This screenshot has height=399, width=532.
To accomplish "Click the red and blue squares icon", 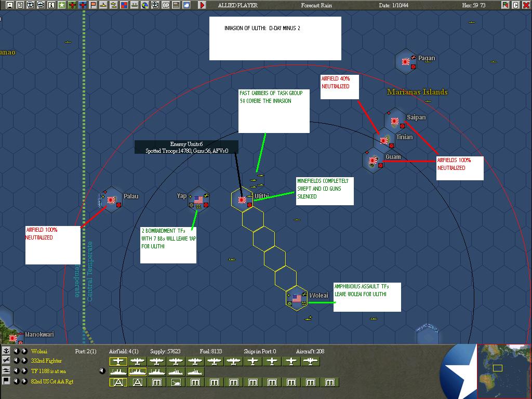I will click(x=124, y=5).
